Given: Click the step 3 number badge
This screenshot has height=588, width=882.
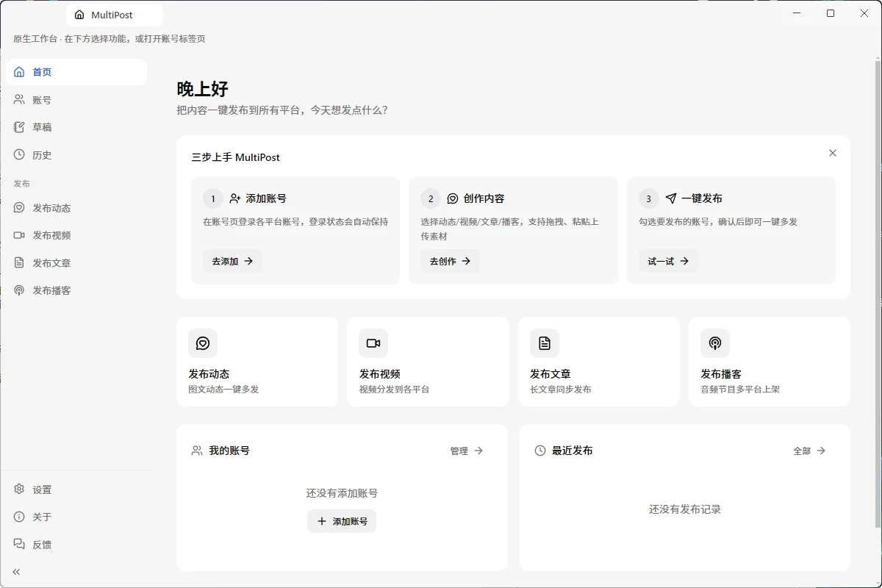Looking at the screenshot, I should pyautogui.click(x=649, y=198).
